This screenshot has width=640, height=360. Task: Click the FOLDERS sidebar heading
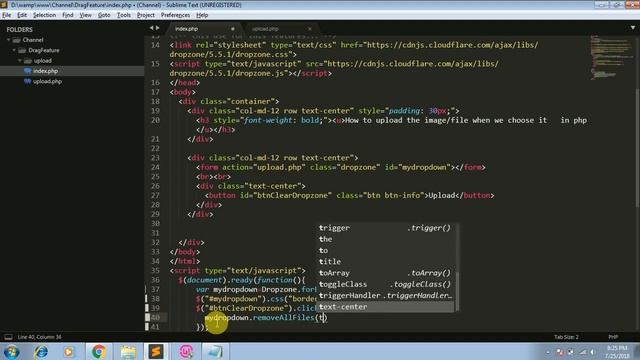click(19, 30)
